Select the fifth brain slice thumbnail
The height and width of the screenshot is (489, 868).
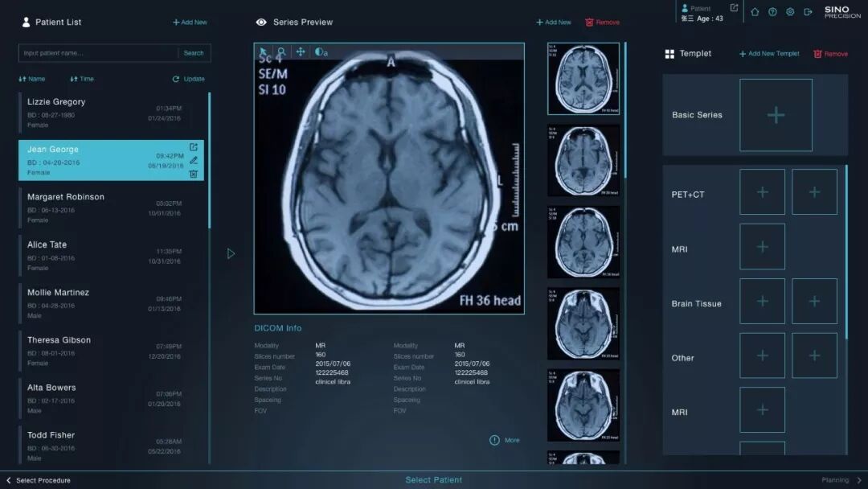pos(583,405)
